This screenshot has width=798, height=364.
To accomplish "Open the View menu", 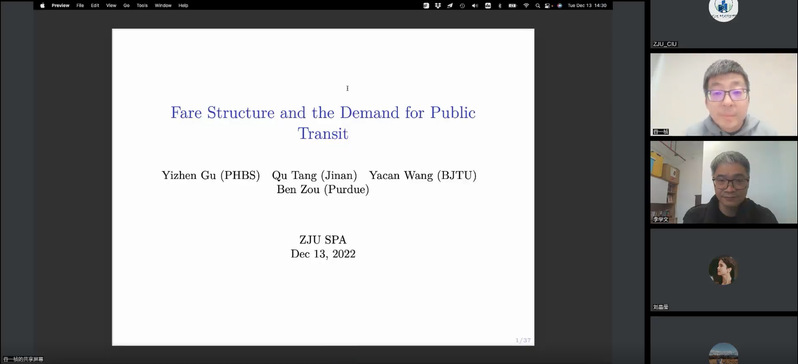I will (x=111, y=5).
